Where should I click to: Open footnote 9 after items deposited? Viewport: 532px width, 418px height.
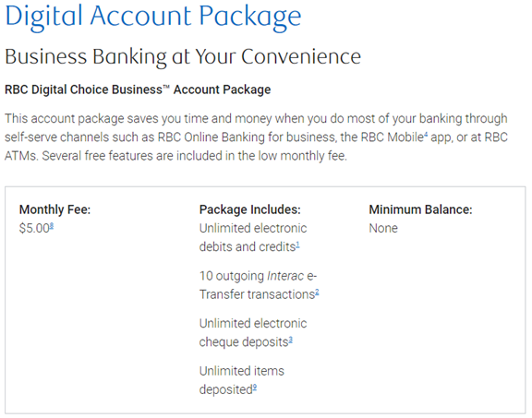click(255, 387)
